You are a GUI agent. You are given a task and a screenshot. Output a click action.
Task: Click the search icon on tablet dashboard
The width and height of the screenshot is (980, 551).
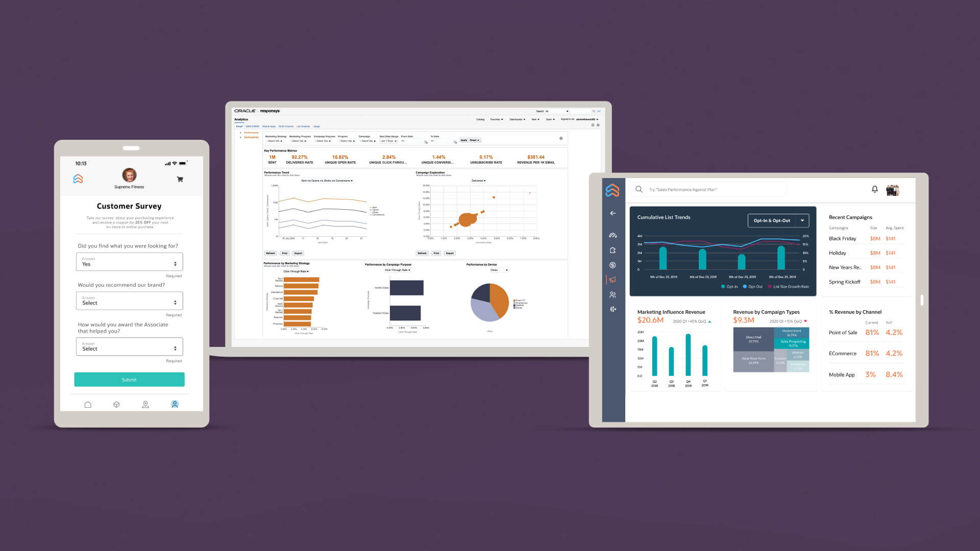(640, 189)
